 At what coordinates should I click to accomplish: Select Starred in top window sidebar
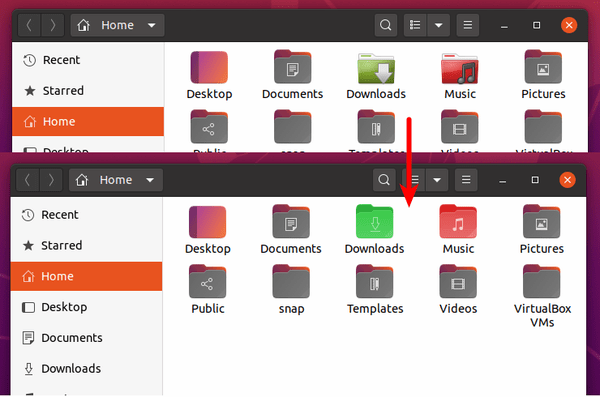point(88,91)
